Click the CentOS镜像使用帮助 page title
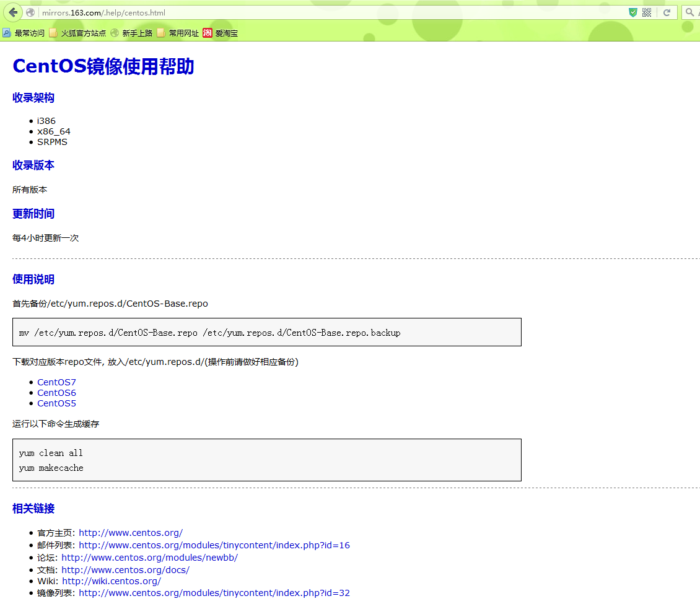The width and height of the screenshot is (700, 609). point(103,66)
